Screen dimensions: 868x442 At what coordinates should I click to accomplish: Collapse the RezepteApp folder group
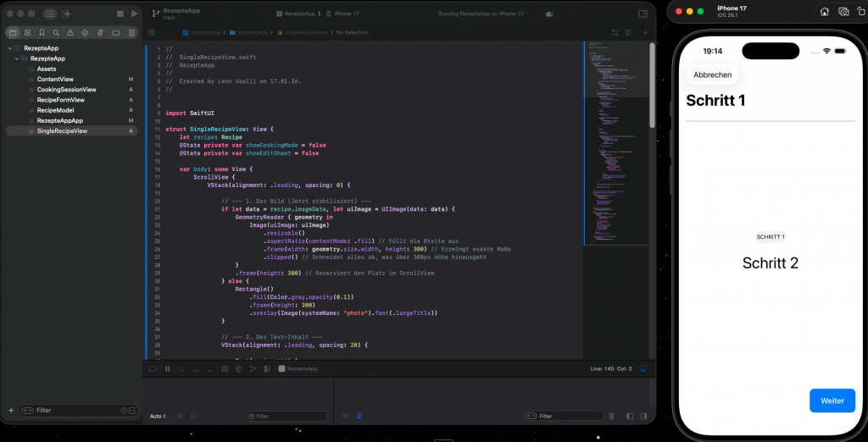16,58
